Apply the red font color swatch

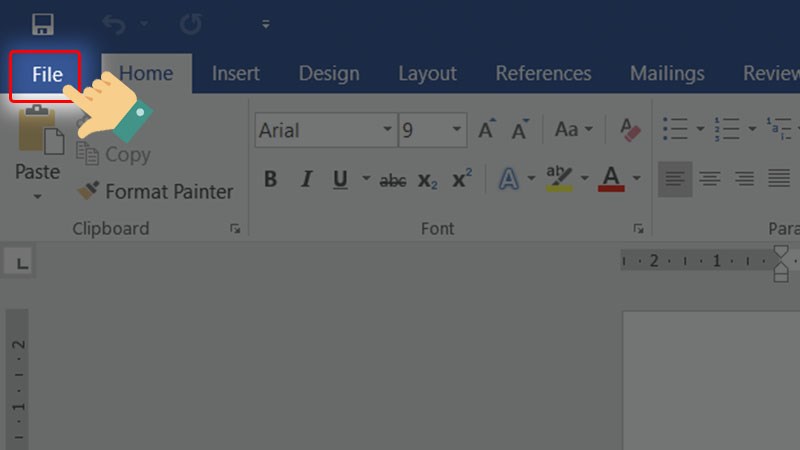(x=611, y=180)
